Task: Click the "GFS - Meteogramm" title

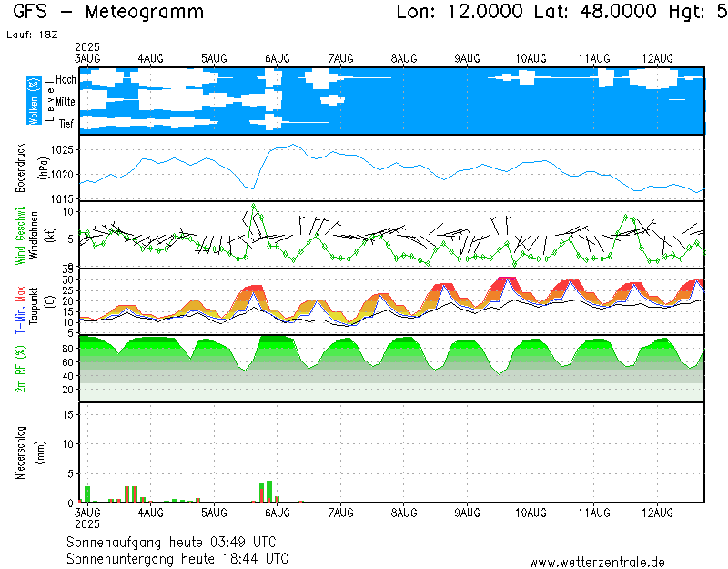Action: pyautogui.click(x=108, y=12)
